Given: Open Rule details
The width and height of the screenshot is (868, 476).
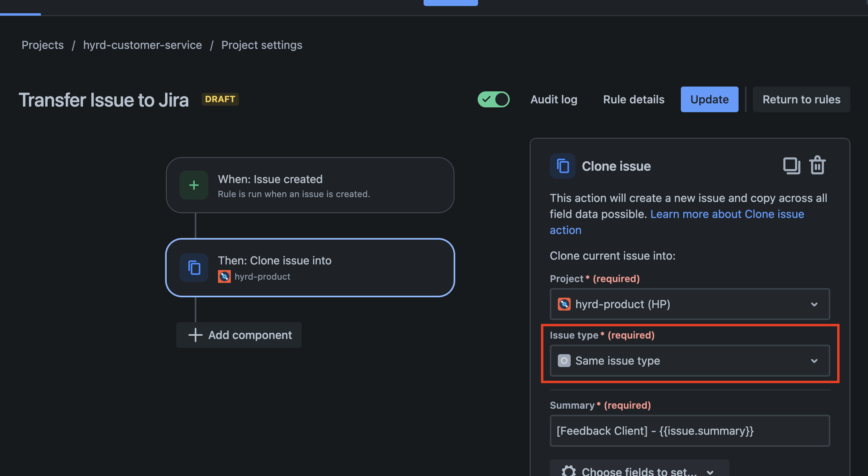Looking at the screenshot, I should tap(634, 99).
